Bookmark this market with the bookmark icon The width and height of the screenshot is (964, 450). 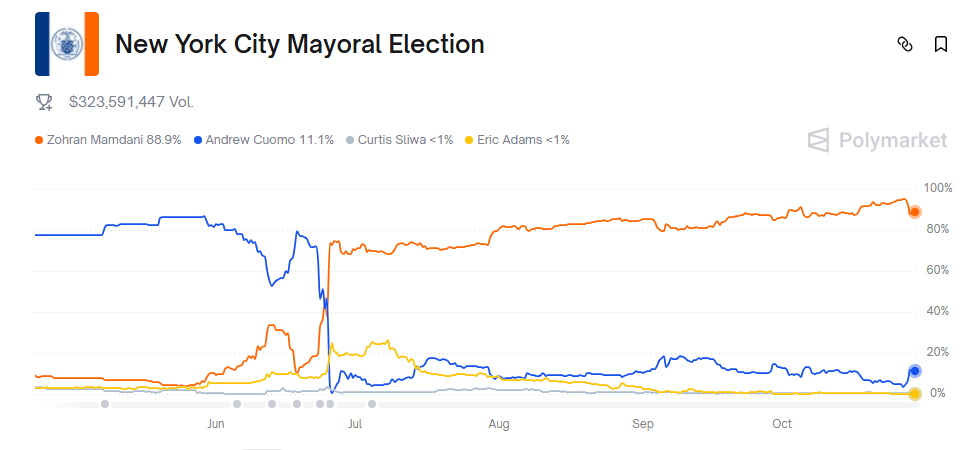(x=940, y=44)
